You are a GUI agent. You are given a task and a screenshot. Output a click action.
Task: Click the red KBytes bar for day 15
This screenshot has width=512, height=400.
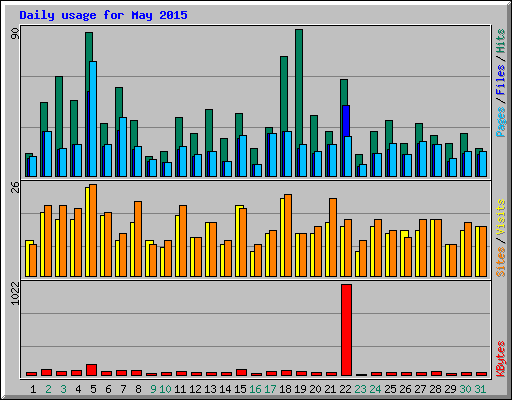[241, 373]
